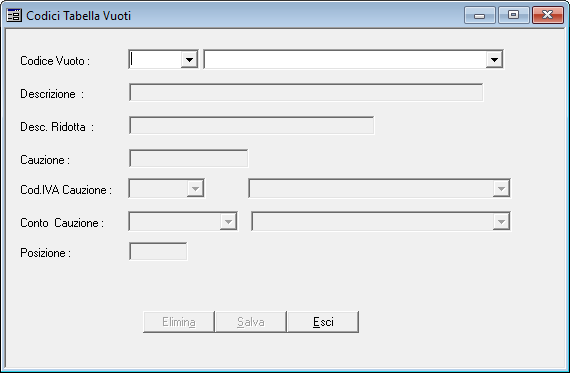Click the Esci button to exit
Viewport: 570px width, 373px height.
tap(323, 322)
